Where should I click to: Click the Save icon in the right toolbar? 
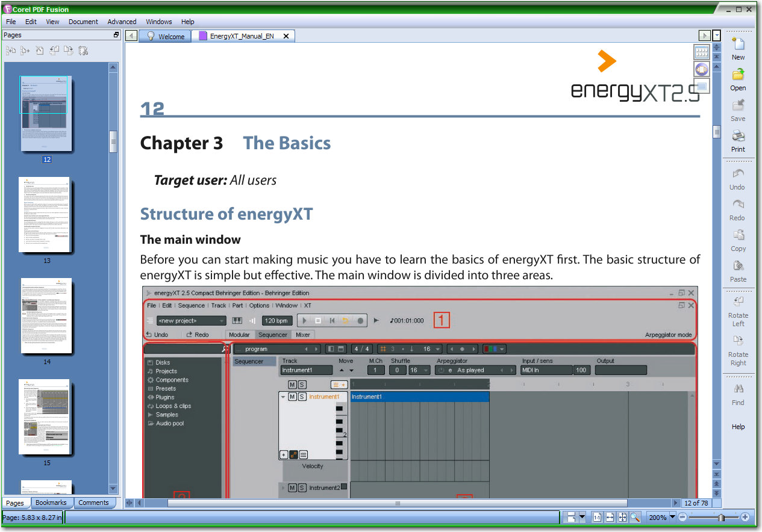tap(738, 105)
